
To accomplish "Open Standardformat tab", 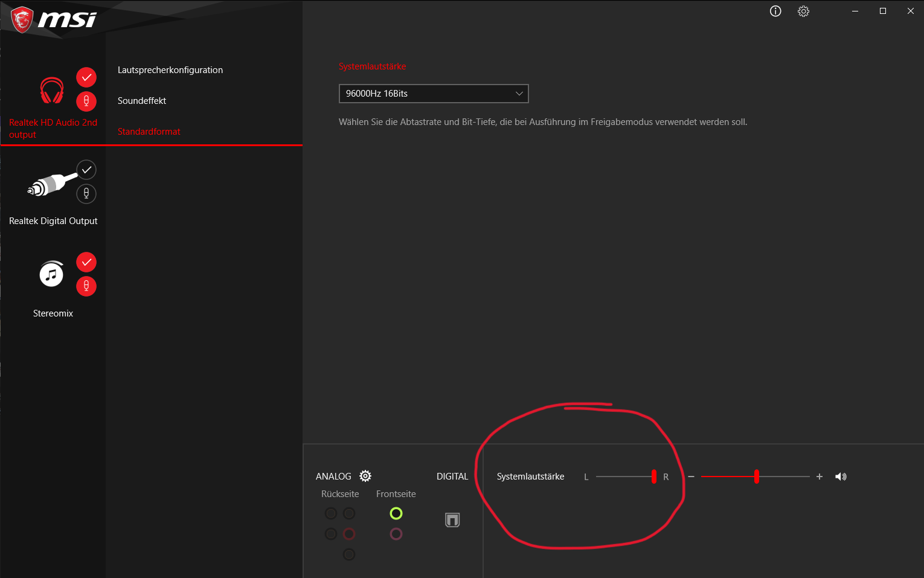I will [149, 132].
